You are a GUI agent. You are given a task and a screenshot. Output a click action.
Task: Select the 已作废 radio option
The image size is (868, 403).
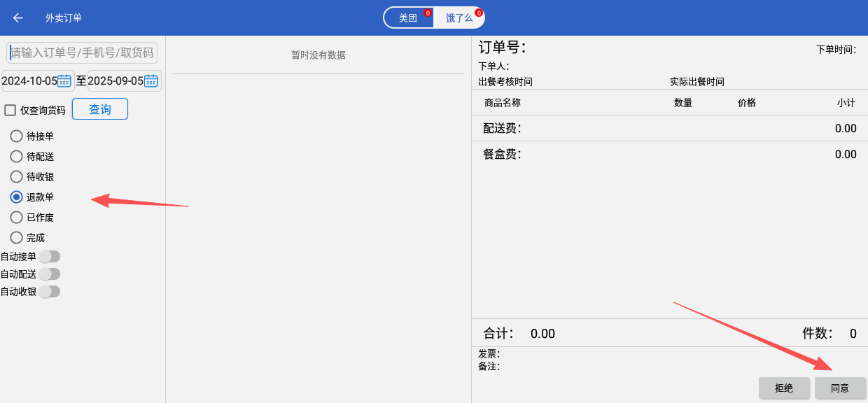pos(17,217)
